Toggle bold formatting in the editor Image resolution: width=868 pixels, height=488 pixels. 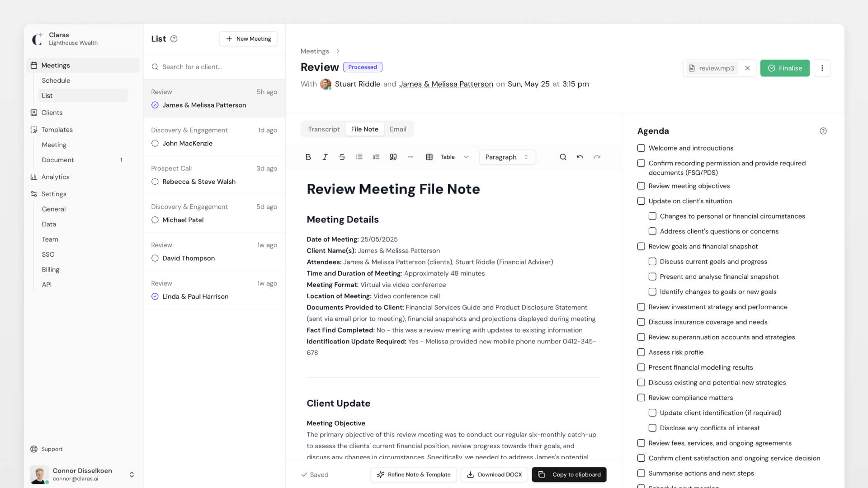308,157
